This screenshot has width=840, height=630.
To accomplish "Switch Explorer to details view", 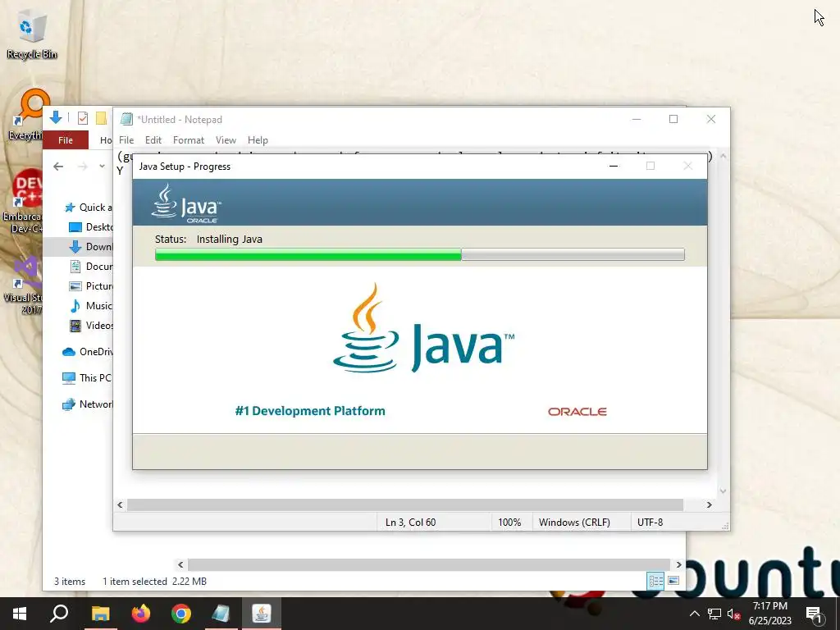I will pos(655,581).
